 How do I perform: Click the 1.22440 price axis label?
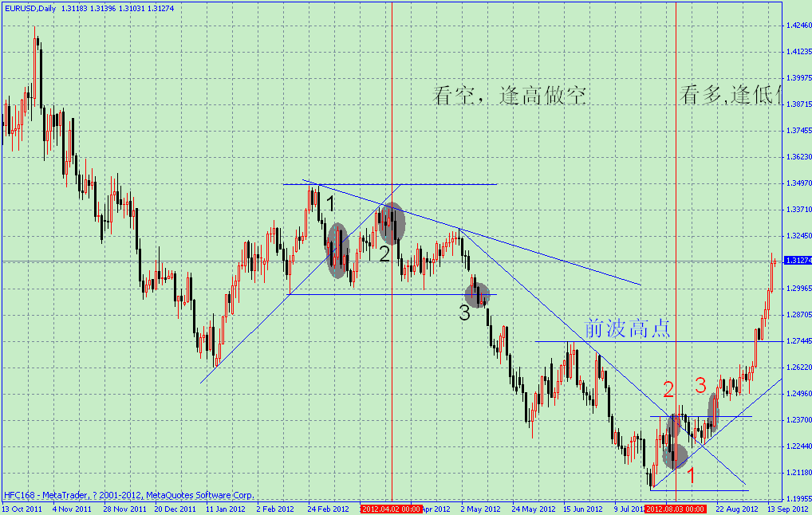[798, 446]
